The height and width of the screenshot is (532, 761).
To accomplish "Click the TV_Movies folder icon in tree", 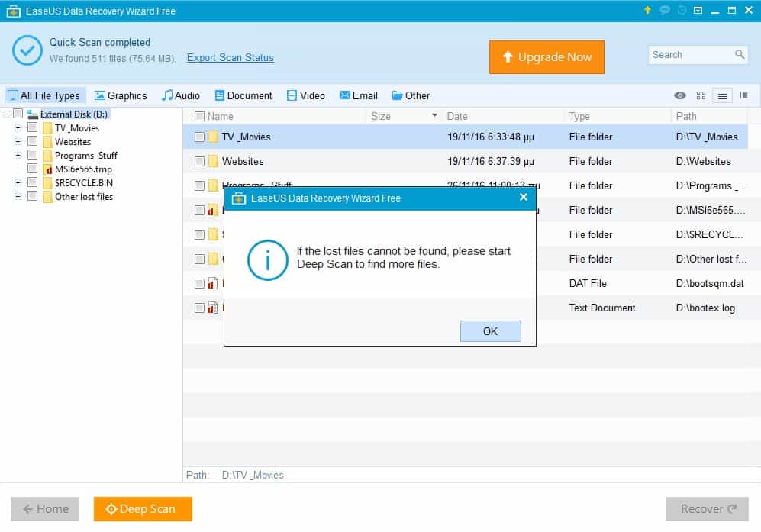I will point(47,128).
